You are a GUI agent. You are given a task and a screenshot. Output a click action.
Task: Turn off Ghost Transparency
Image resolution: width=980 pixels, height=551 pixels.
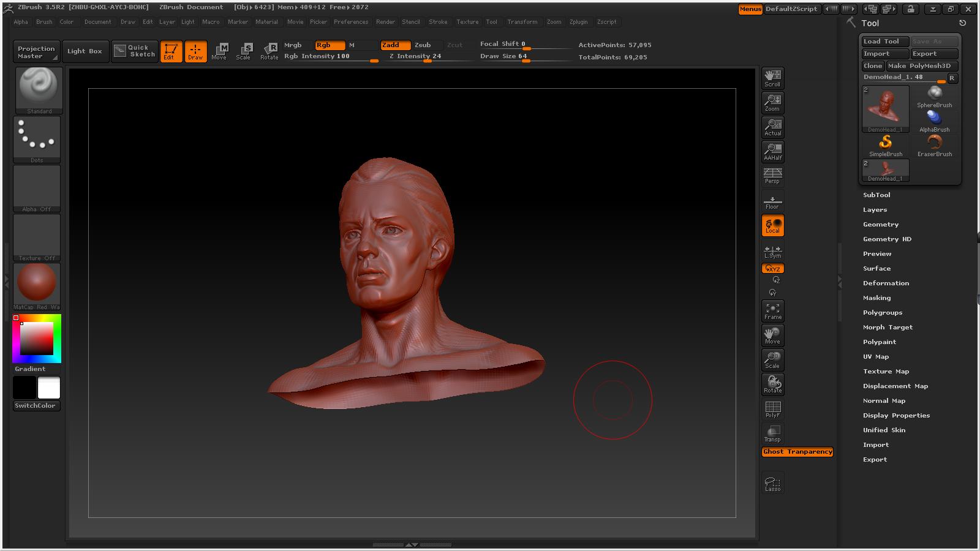(x=797, y=452)
